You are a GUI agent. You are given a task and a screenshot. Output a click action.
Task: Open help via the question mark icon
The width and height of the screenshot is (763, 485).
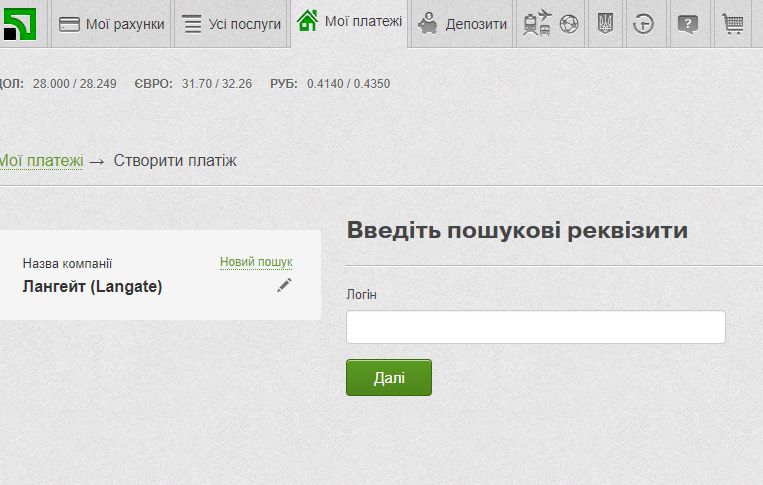[x=687, y=25]
